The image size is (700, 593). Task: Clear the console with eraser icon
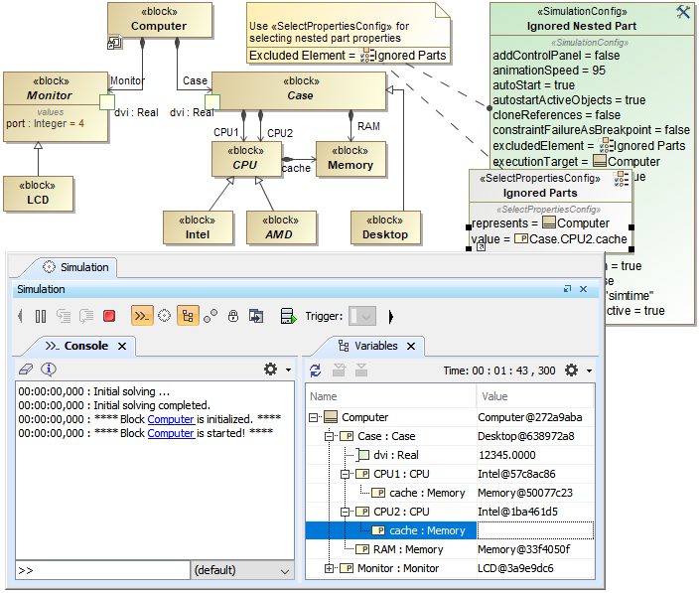pos(27,370)
